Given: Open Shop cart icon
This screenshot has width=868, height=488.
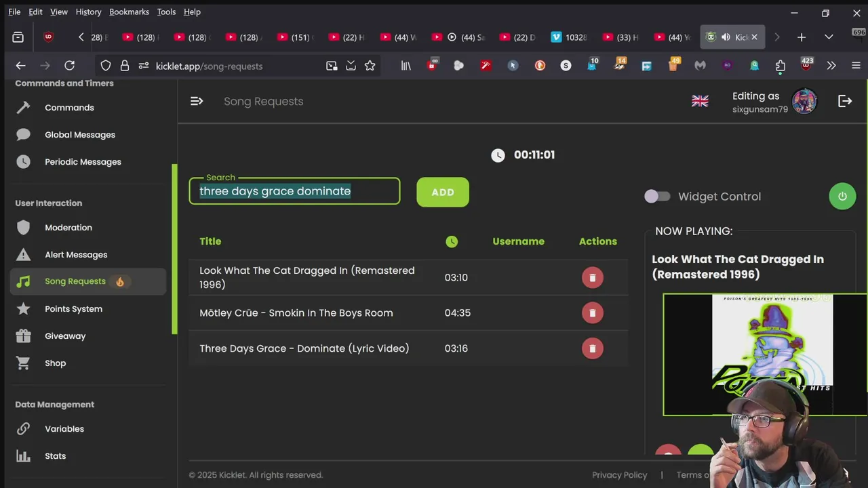Looking at the screenshot, I should tap(23, 363).
